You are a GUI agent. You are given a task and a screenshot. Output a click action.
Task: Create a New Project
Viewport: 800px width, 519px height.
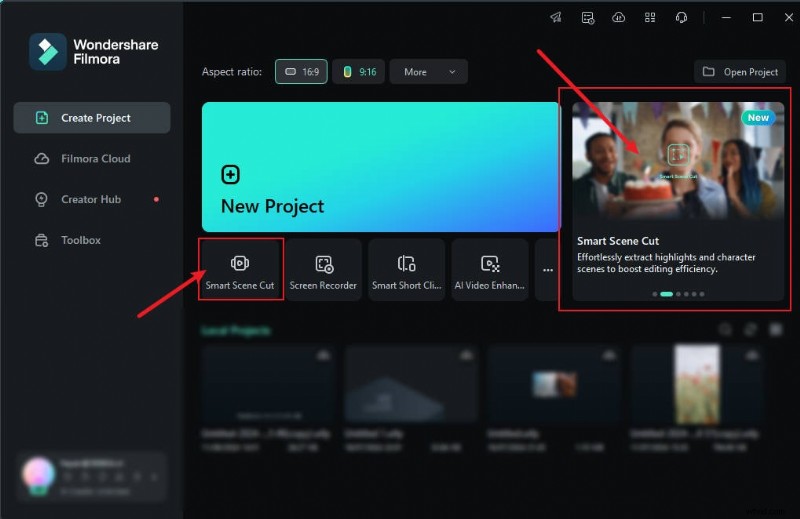381,166
